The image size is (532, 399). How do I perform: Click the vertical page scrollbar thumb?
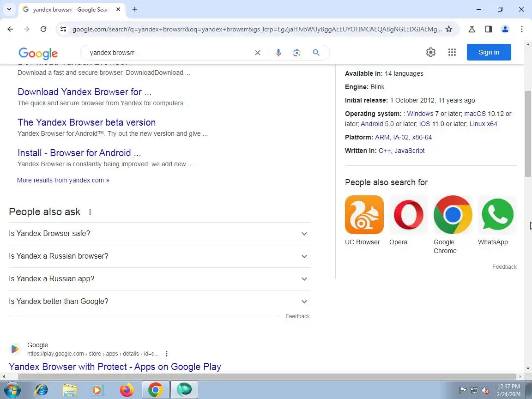528,133
